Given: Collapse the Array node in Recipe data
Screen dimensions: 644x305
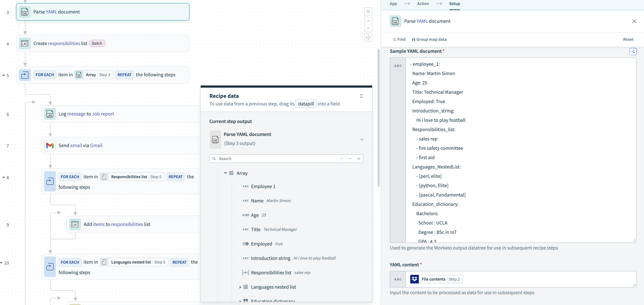Looking at the screenshot, I should coord(225,173).
